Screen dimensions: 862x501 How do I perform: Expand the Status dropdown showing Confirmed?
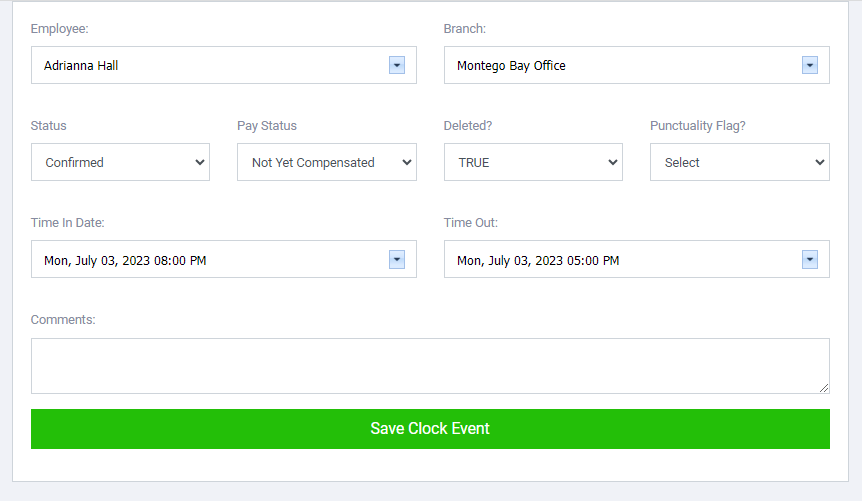pyautogui.click(x=120, y=162)
